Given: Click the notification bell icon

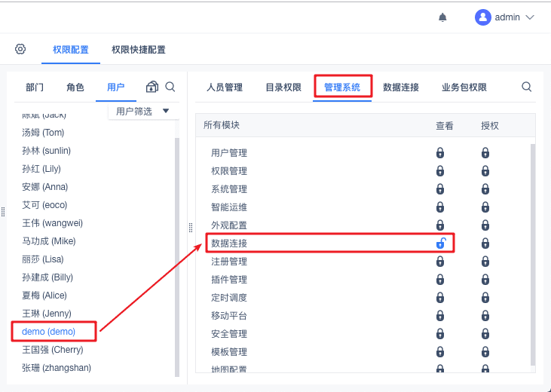Looking at the screenshot, I should (442, 17).
